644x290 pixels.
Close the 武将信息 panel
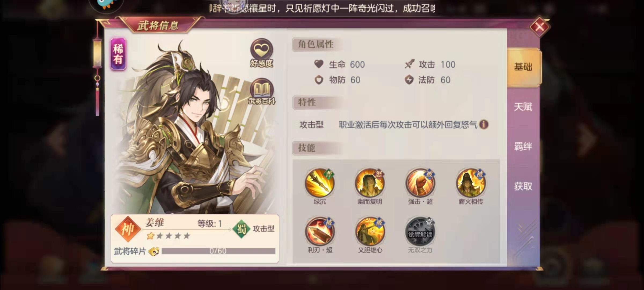[x=540, y=27]
